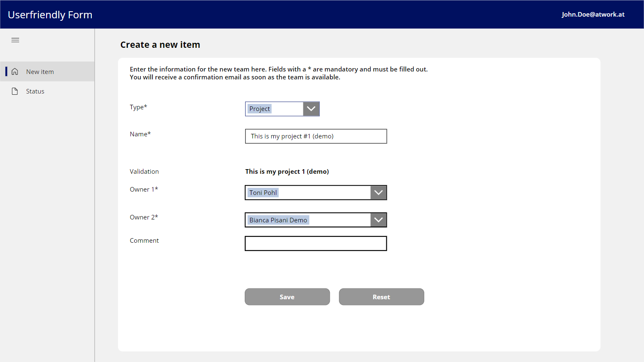644x362 pixels.
Task: Select the Name input field with project text
Action: 316,136
